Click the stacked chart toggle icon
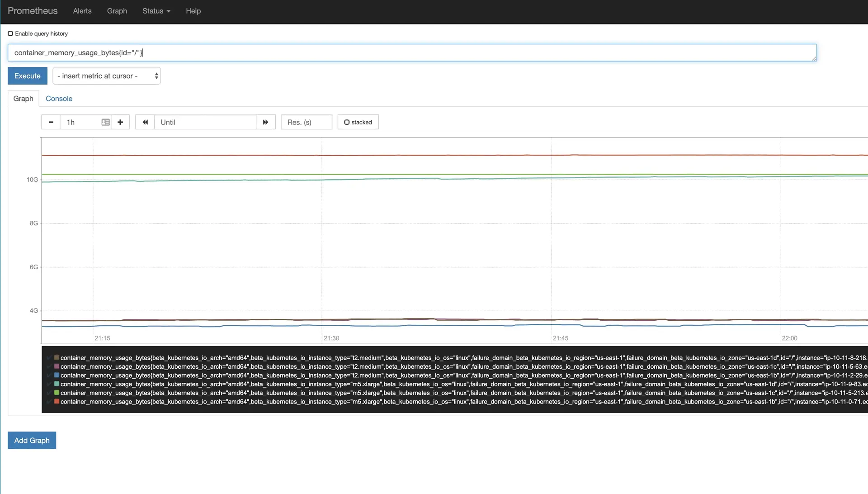The width and height of the screenshot is (868, 494). click(x=346, y=122)
